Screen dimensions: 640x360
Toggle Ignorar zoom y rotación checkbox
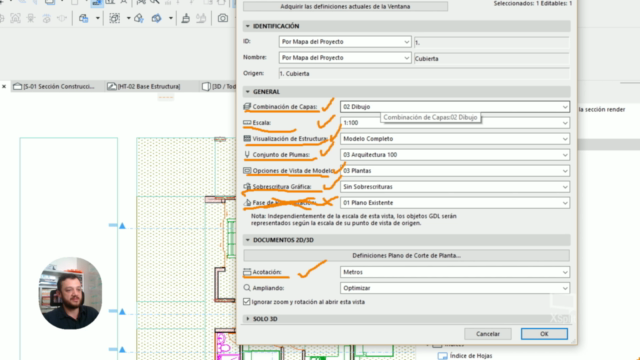247,302
